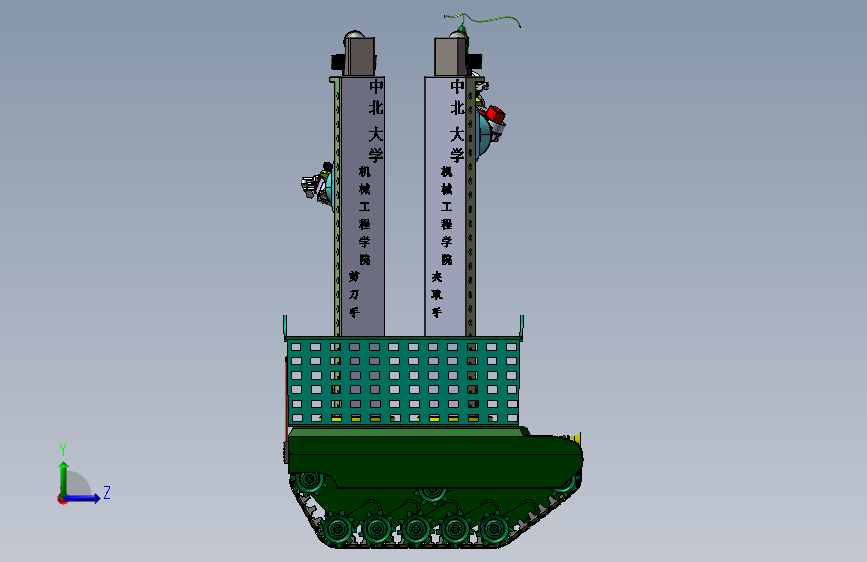Click the 机械工程学院 text on right tower
The width and height of the screenshot is (867, 562).
[447, 215]
